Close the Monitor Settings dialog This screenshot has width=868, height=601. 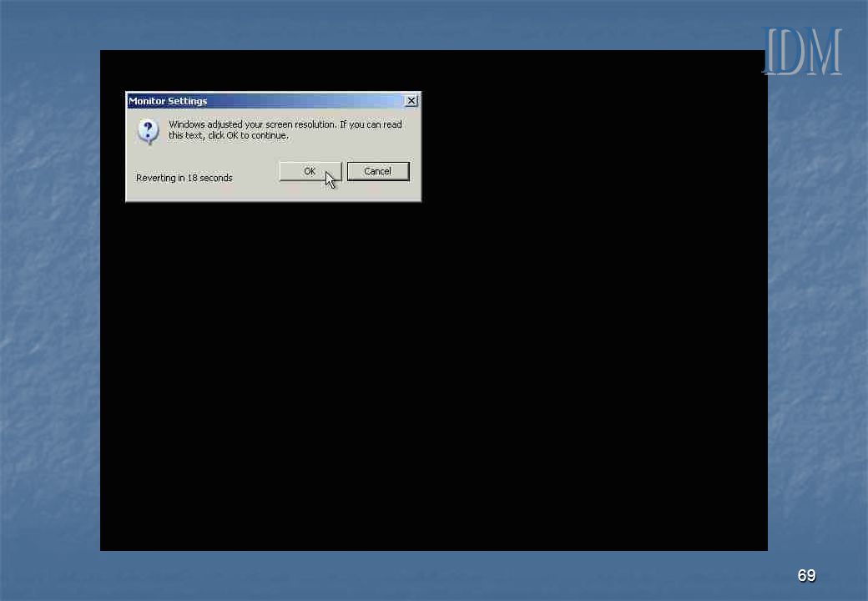[411, 101]
